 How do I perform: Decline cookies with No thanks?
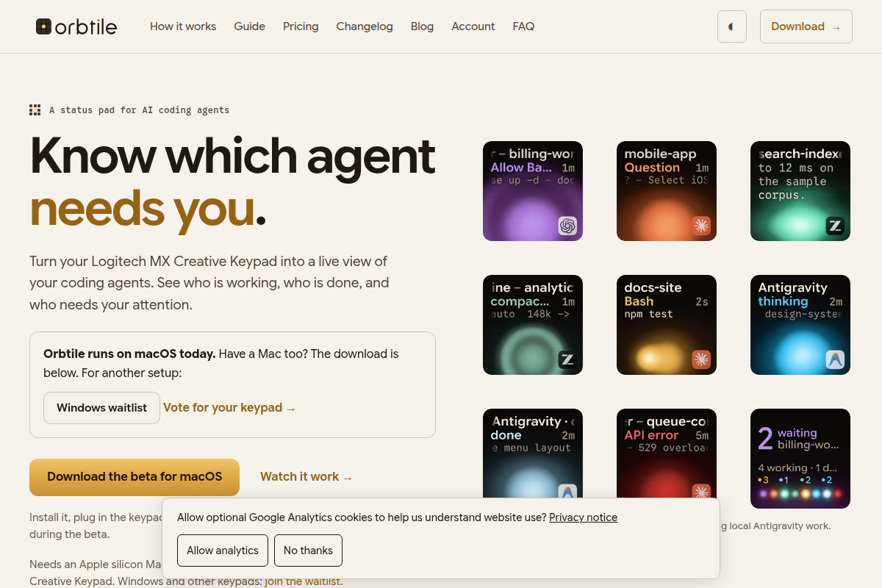tap(308, 551)
